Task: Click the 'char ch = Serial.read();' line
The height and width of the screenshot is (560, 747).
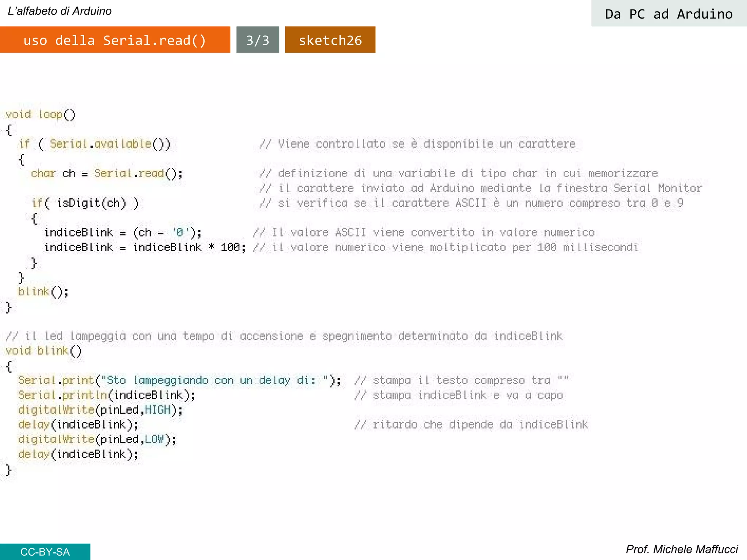Action: (x=107, y=174)
